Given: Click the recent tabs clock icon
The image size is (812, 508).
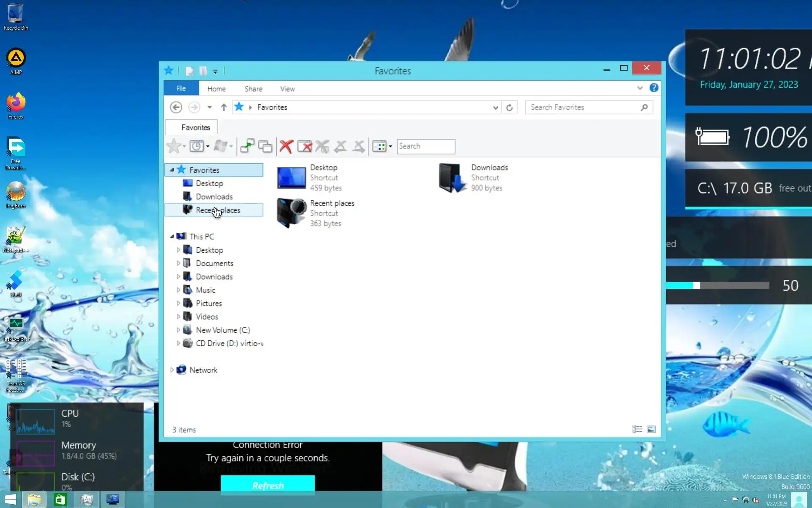Looking at the screenshot, I should [x=196, y=146].
